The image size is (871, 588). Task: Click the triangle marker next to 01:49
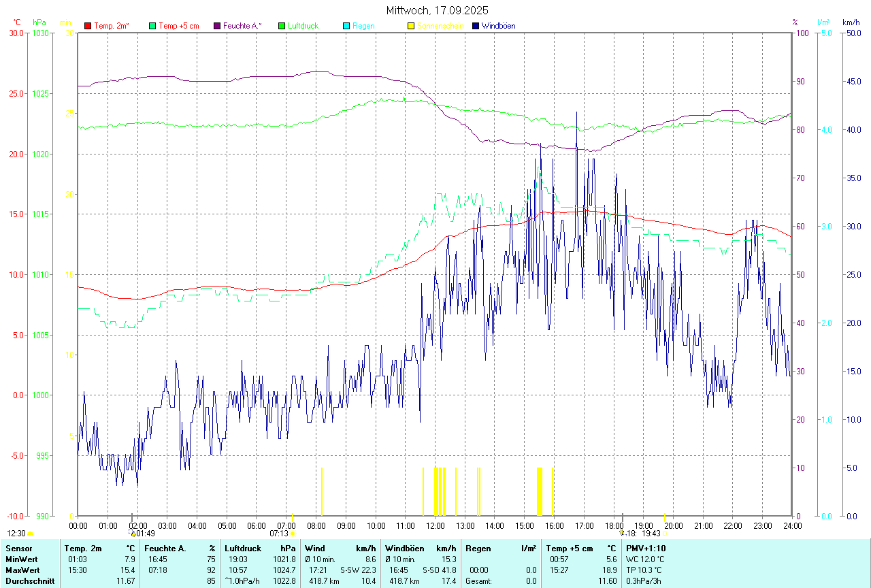133,534
